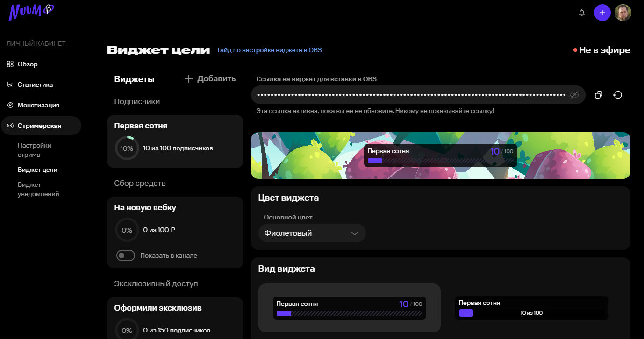Image resolution: width=644 pixels, height=339 pixels.
Task: Select the widget style with 10 из 100 text
Action: (531, 308)
